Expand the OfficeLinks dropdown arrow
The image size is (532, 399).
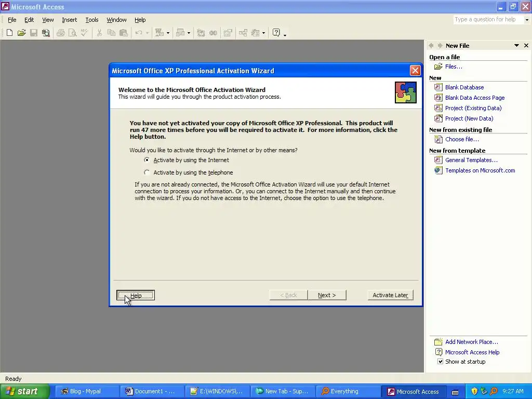168,33
